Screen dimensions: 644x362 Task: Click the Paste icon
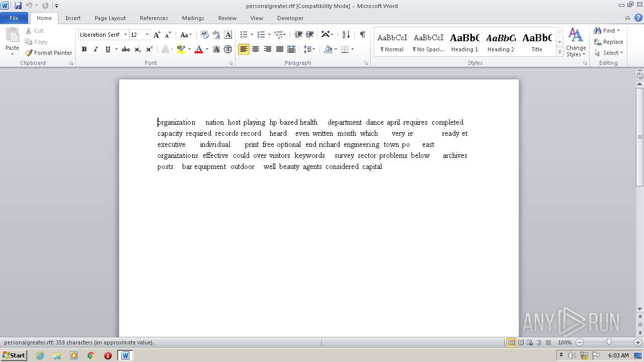pyautogui.click(x=12, y=35)
